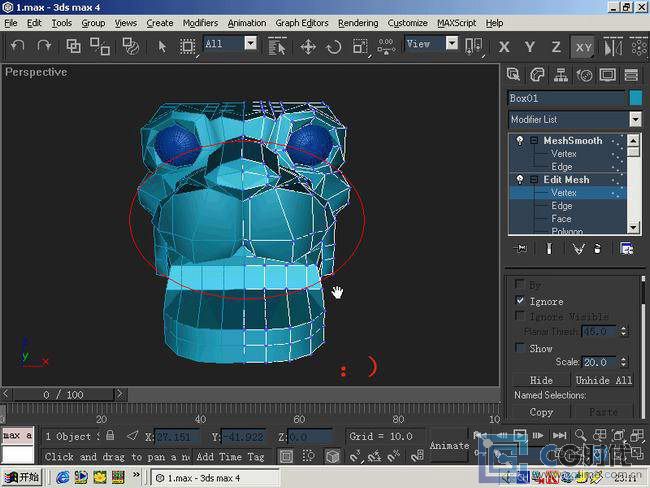Open the Modify command panel tab
650x488 pixels.
click(537, 75)
